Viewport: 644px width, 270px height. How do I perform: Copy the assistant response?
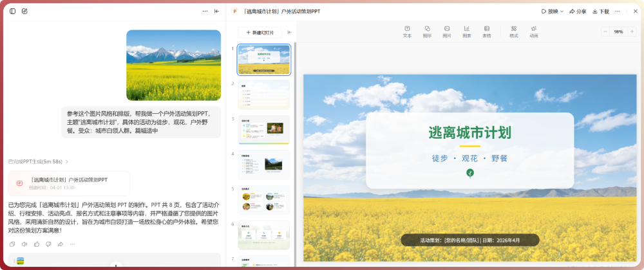(12, 244)
